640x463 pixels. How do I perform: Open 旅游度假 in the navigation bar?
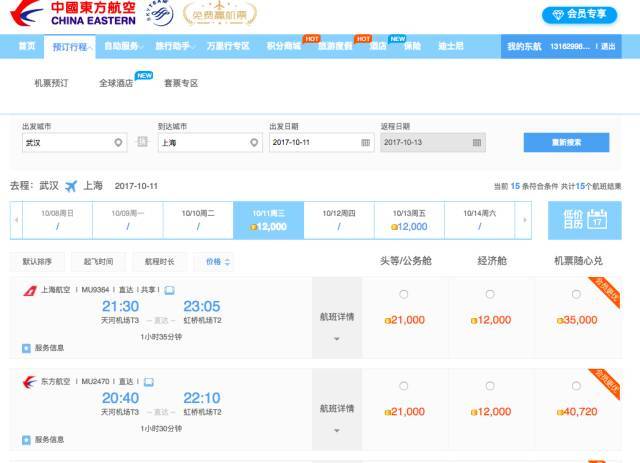(335, 46)
